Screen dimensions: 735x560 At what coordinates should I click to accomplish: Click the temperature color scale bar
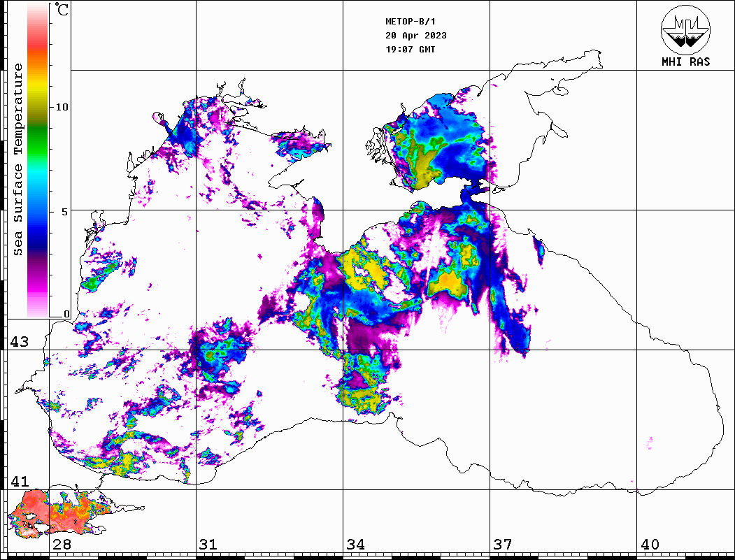38,160
